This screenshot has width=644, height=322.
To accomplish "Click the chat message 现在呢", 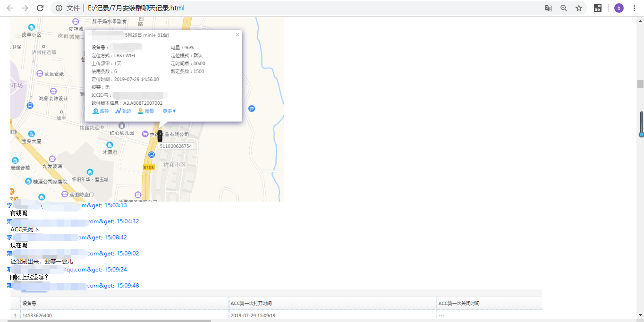I will (19, 246).
